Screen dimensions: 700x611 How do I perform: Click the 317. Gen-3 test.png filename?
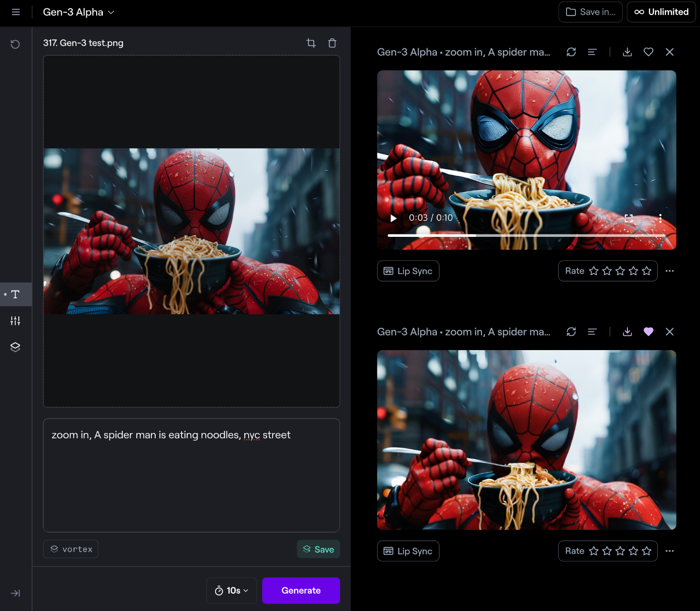coord(83,43)
